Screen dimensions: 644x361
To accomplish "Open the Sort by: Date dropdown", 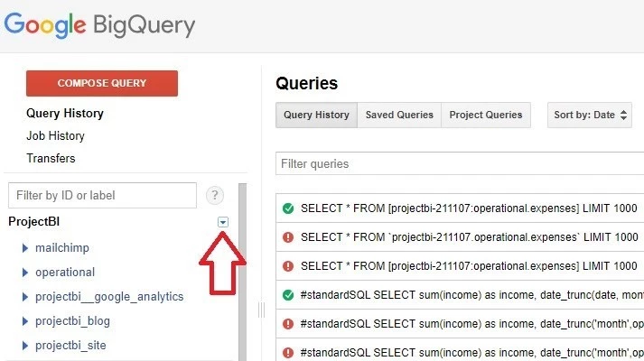I will point(590,115).
